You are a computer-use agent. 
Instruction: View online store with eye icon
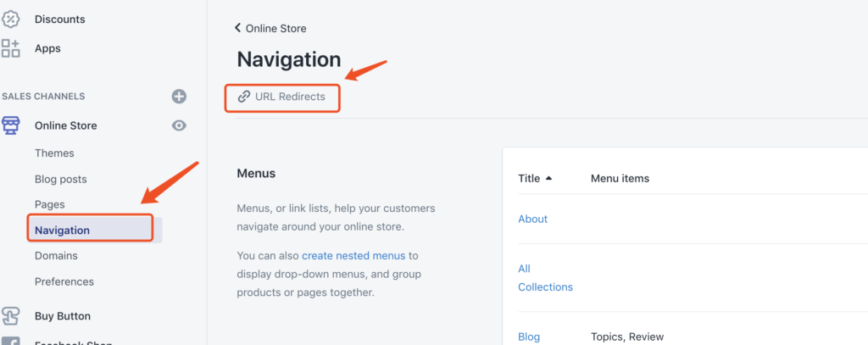[179, 125]
